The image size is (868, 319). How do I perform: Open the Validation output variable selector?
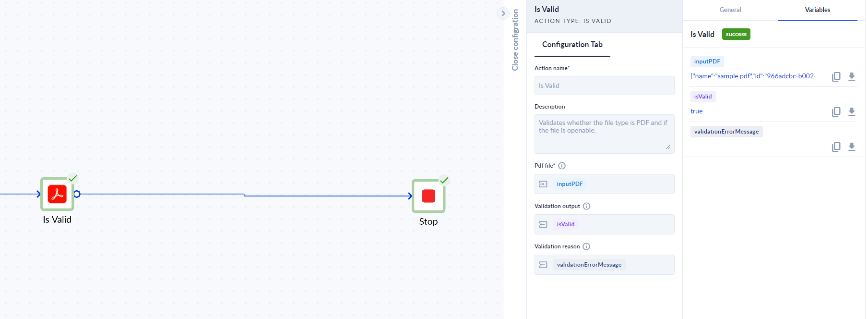click(543, 224)
